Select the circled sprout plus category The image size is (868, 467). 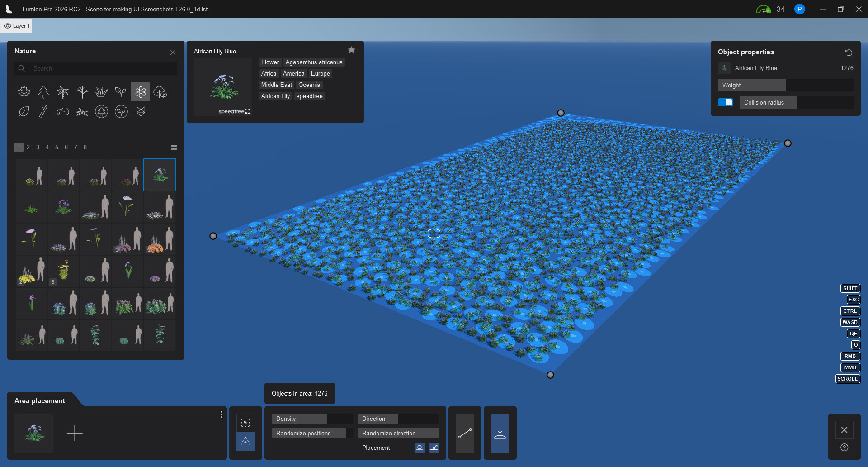121,111
